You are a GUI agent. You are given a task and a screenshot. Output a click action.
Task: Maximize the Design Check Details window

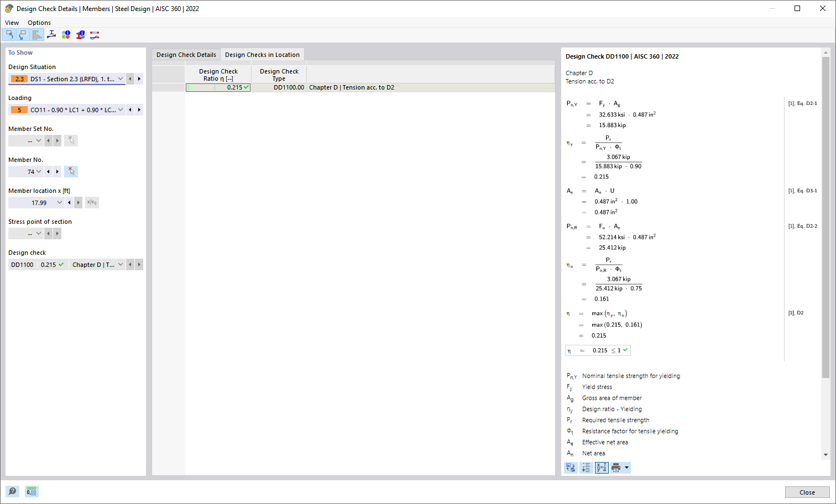click(x=797, y=8)
